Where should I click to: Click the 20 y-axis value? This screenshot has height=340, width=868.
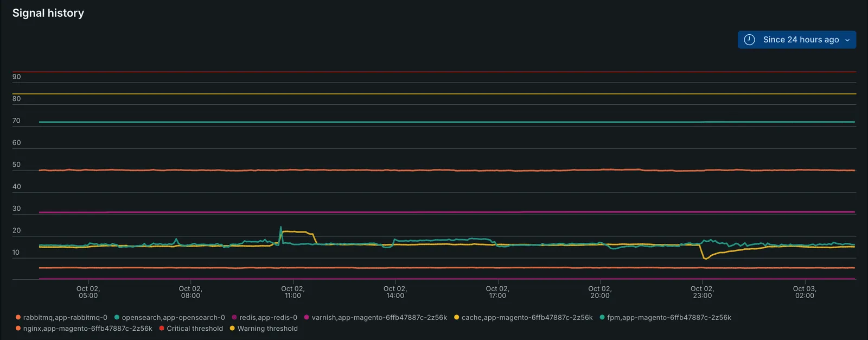pyautogui.click(x=17, y=231)
